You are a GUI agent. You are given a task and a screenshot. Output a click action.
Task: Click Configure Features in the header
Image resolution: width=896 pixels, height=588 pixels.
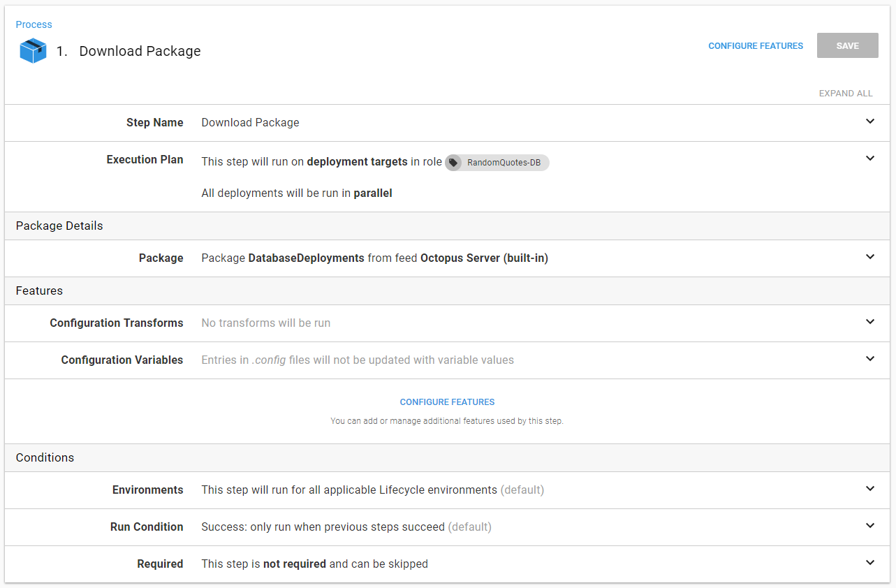click(756, 46)
